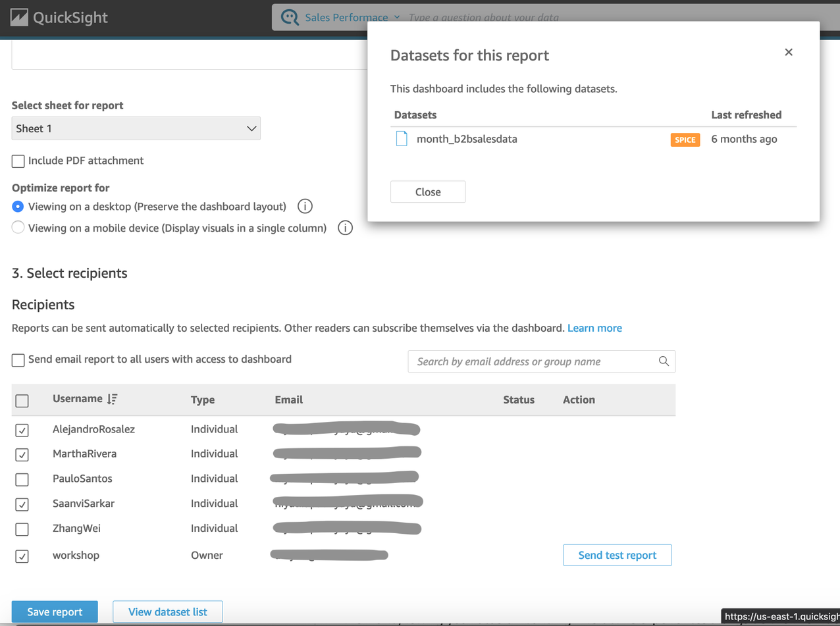Click the Email column header
This screenshot has height=626, width=840.
click(x=289, y=400)
